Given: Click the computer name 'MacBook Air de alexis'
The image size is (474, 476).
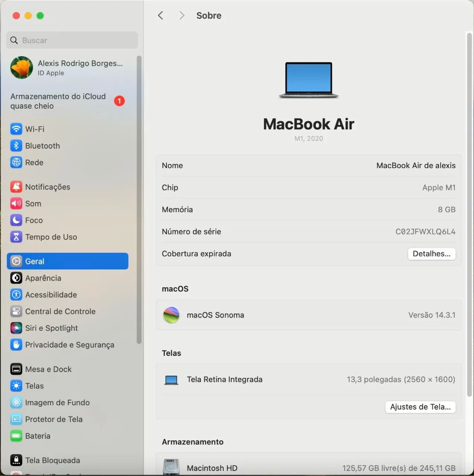Looking at the screenshot, I should (416, 165).
